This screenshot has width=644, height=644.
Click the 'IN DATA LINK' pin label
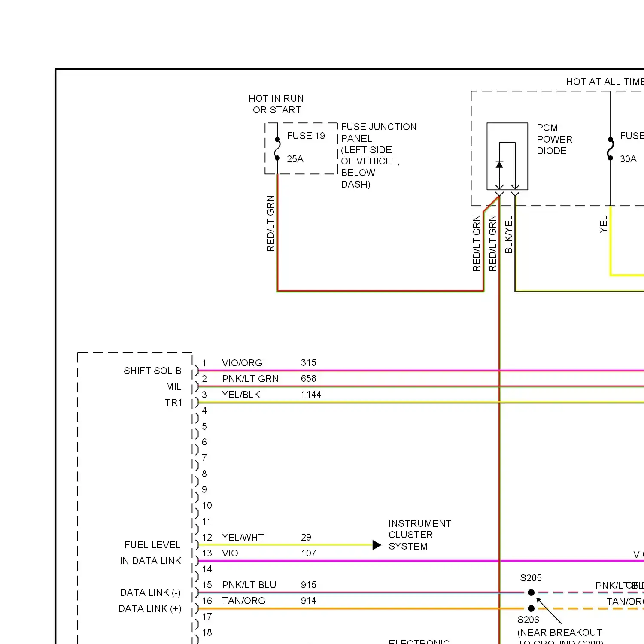[x=150, y=561]
